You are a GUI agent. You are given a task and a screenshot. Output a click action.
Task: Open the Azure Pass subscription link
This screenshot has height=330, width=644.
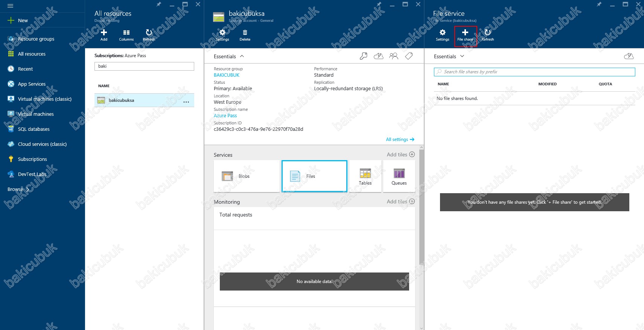click(225, 116)
